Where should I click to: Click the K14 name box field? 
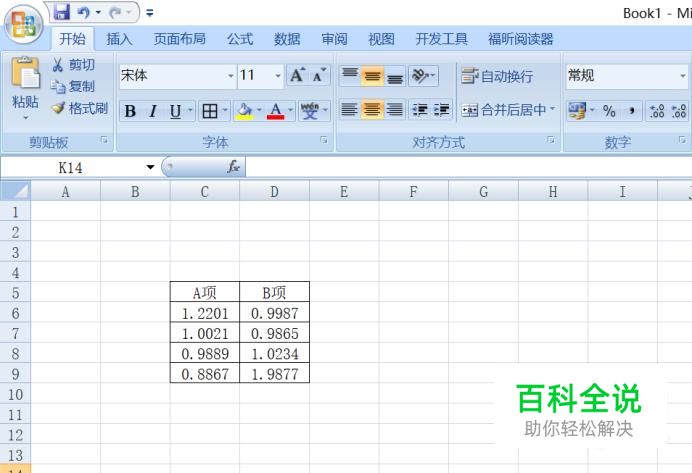(x=71, y=168)
